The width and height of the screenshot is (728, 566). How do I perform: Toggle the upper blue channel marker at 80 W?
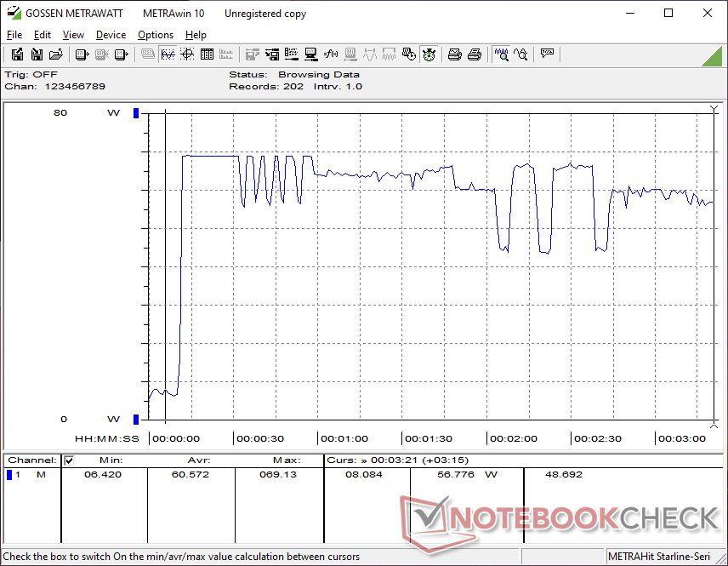click(x=135, y=113)
